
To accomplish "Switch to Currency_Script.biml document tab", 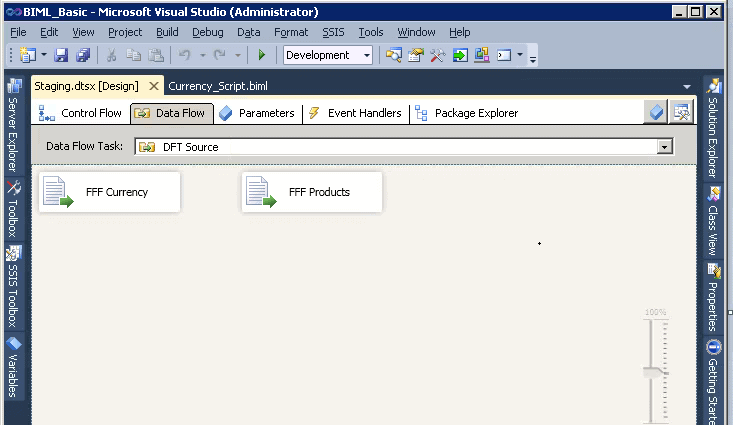I will [218, 86].
